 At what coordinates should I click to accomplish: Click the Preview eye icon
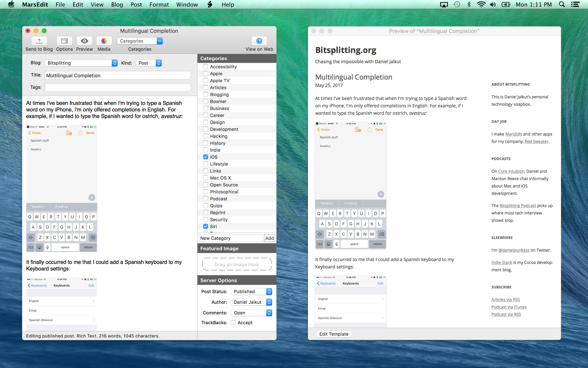[x=84, y=41]
